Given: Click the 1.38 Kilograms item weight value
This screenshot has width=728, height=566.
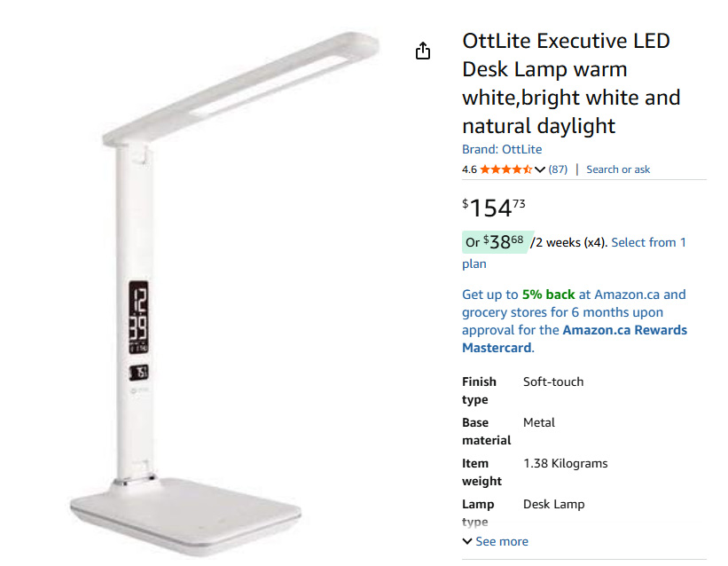Looking at the screenshot, I should (565, 463).
